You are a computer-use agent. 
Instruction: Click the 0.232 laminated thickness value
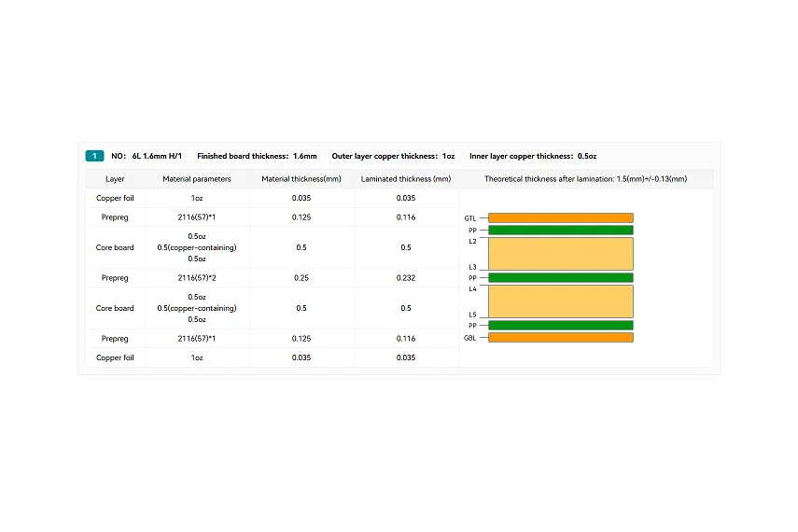[406, 278]
